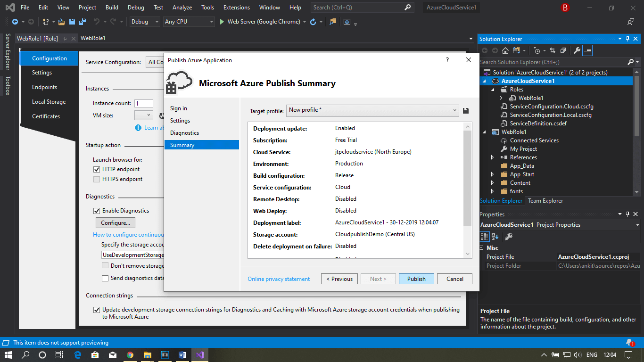Collapse the Misc properties category
644x362 pixels.
(482, 248)
